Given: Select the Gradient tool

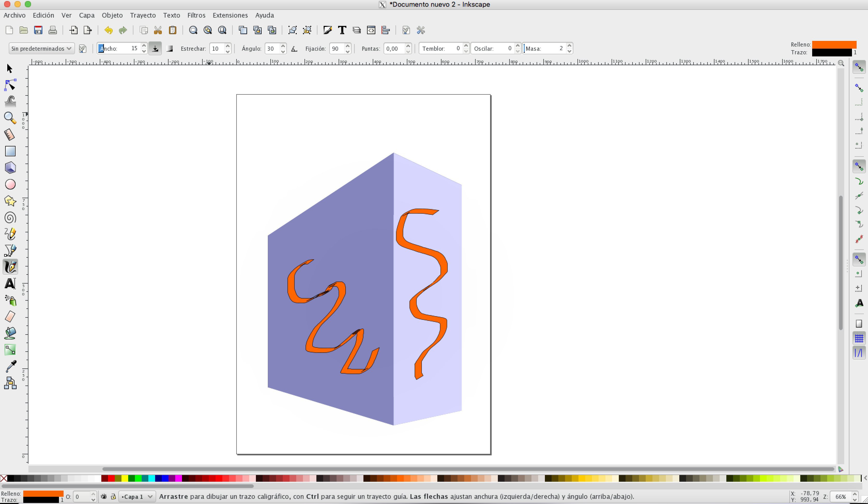Looking at the screenshot, I should click(10, 350).
